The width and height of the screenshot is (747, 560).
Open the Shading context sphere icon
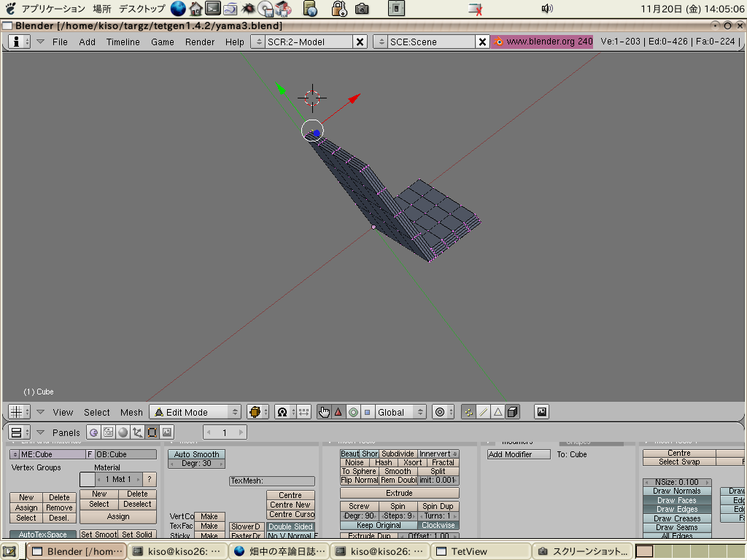pyautogui.click(x=123, y=432)
